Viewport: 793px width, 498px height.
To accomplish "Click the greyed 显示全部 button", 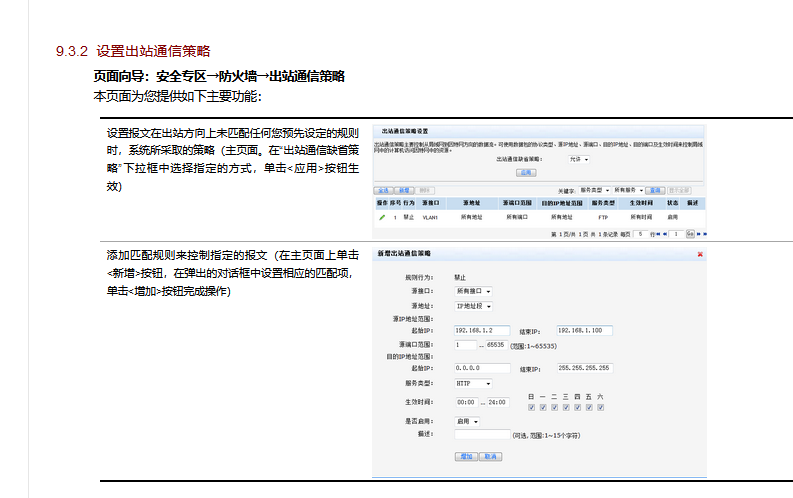I will point(679,191).
